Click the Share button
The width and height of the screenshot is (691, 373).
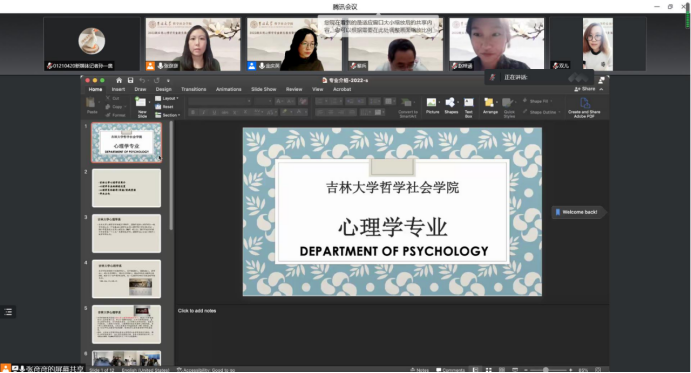(585, 89)
